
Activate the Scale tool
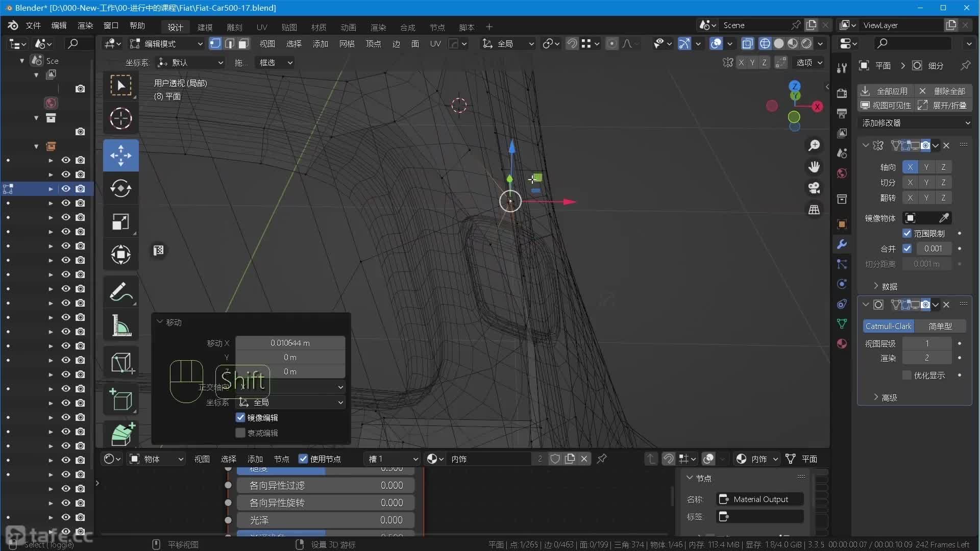click(121, 222)
